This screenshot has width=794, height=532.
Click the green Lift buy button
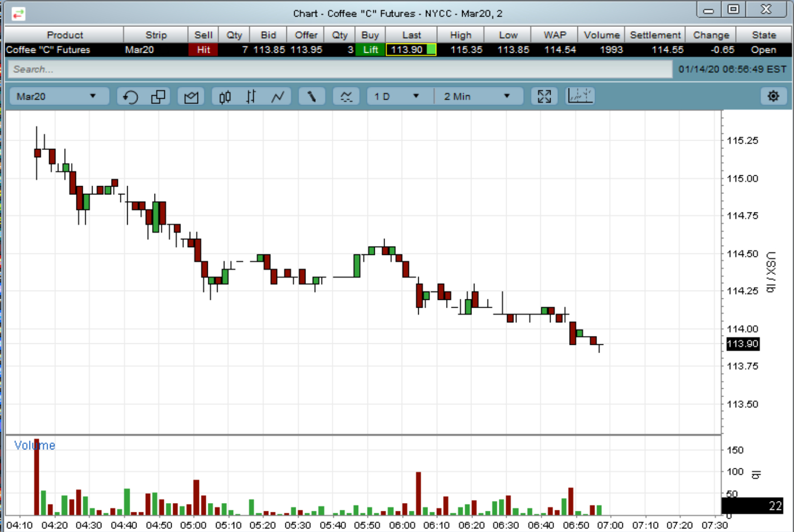tap(371, 50)
